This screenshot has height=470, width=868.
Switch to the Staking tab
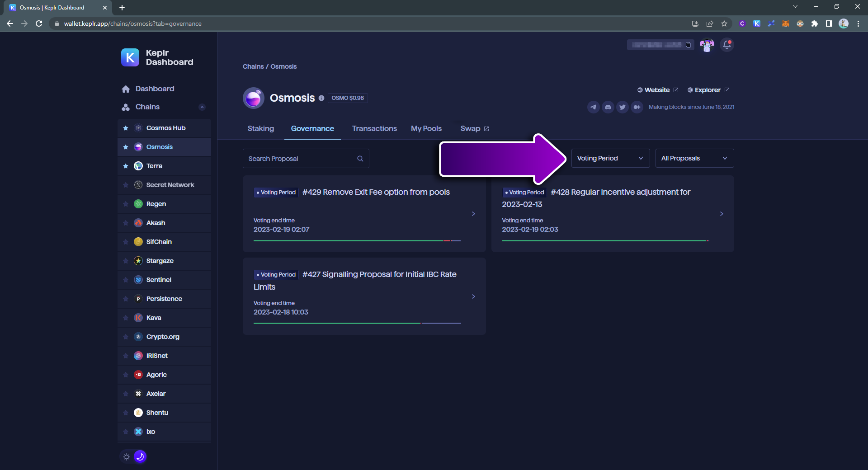click(261, 129)
